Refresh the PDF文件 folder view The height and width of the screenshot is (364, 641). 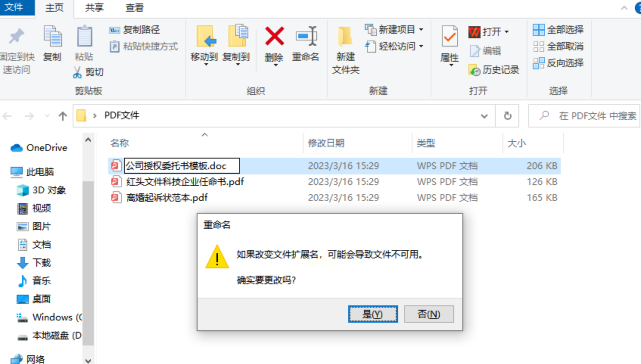(508, 116)
